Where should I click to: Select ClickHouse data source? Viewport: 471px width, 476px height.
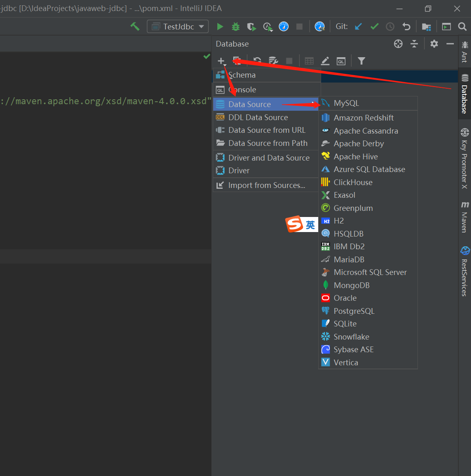[368, 183]
